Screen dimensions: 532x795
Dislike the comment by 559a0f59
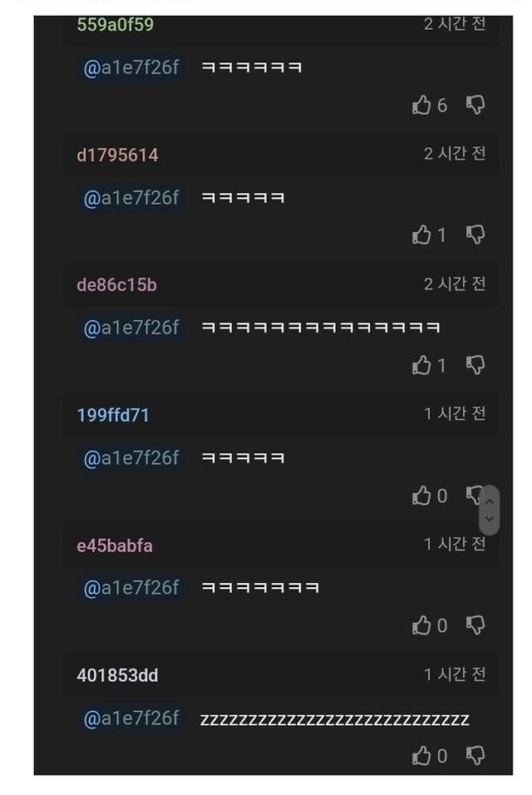[475, 105]
